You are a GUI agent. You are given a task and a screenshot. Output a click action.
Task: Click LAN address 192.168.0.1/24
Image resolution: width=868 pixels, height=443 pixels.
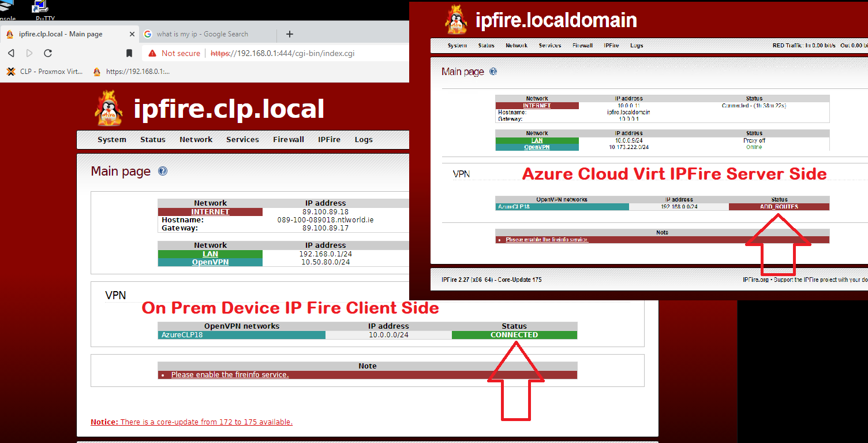point(325,254)
